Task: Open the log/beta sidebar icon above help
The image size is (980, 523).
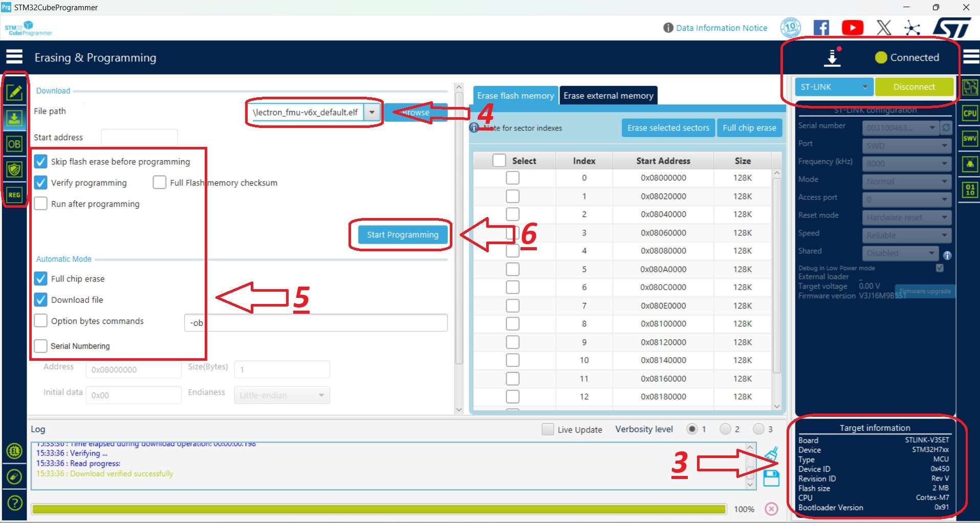Action: [x=14, y=476]
